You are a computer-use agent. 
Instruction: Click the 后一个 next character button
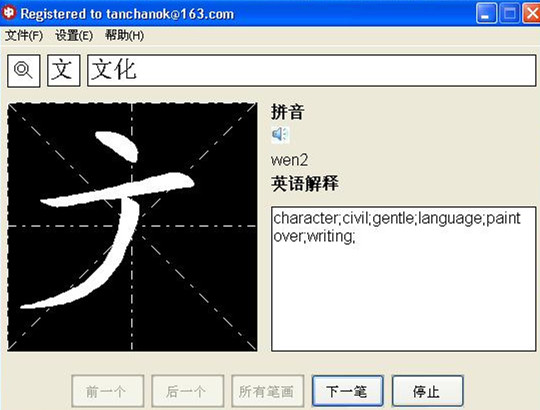tap(188, 391)
